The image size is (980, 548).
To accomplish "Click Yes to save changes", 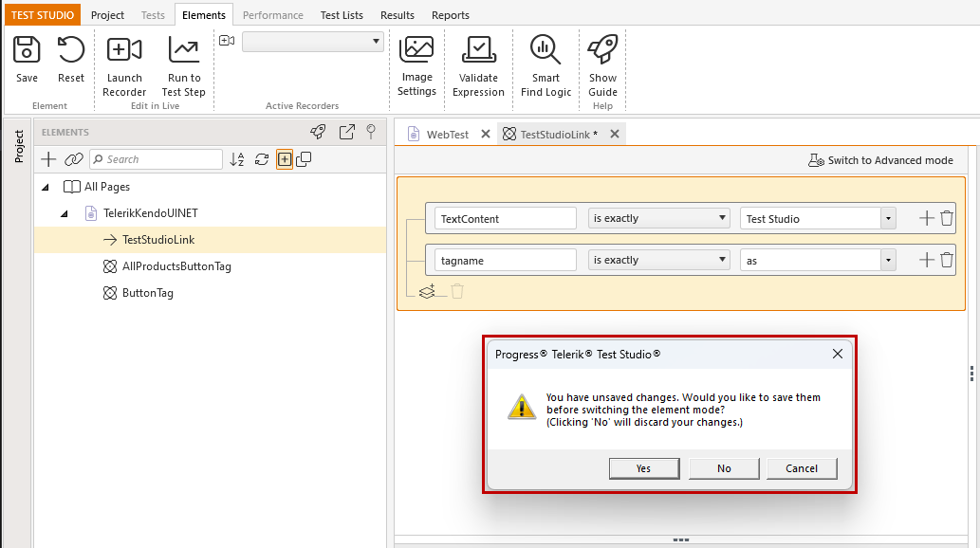I will (x=644, y=468).
